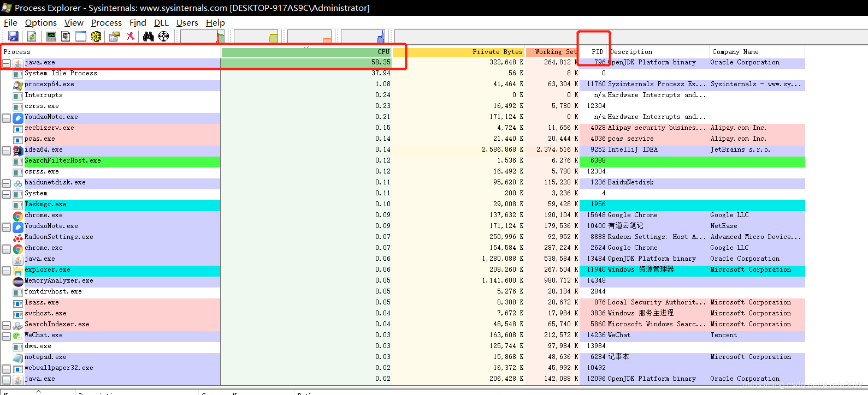Collapse the java.exe PID 796 tree node
Screen dimensions: 868x395
(6, 63)
